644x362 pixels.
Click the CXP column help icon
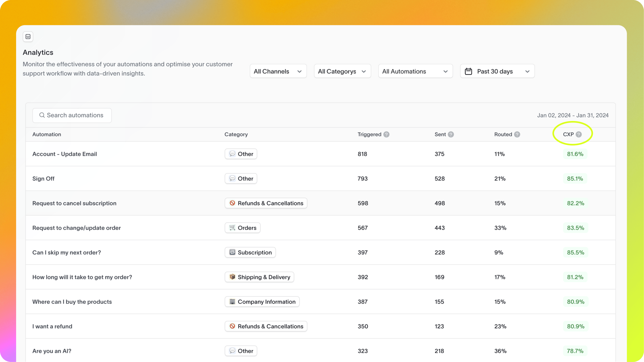[579, 134]
